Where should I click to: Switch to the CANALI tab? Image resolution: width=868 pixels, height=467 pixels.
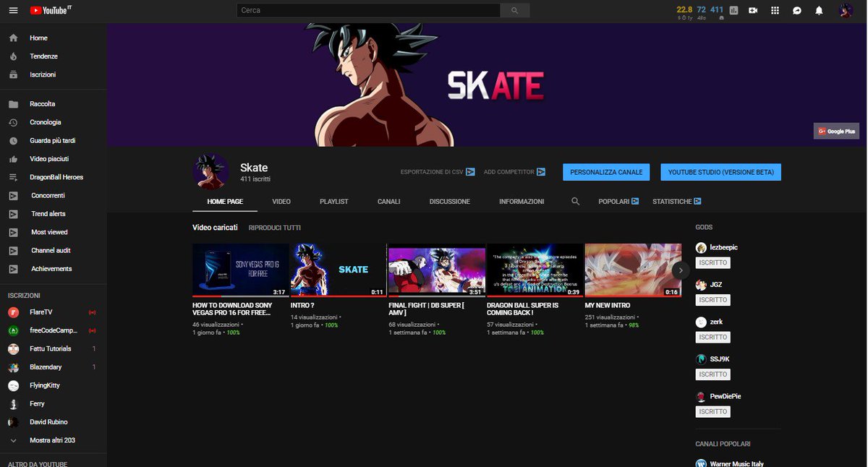tap(388, 202)
